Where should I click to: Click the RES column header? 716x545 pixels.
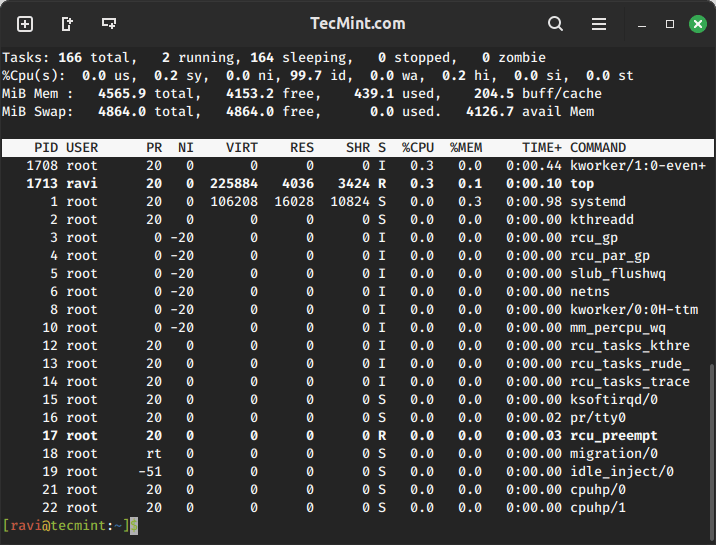click(x=302, y=148)
